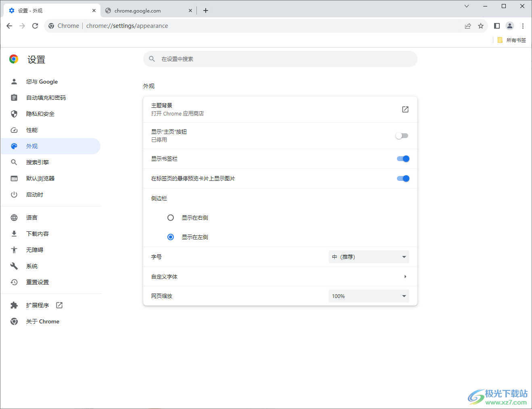Toggle 显示书签栏 switch off

403,159
